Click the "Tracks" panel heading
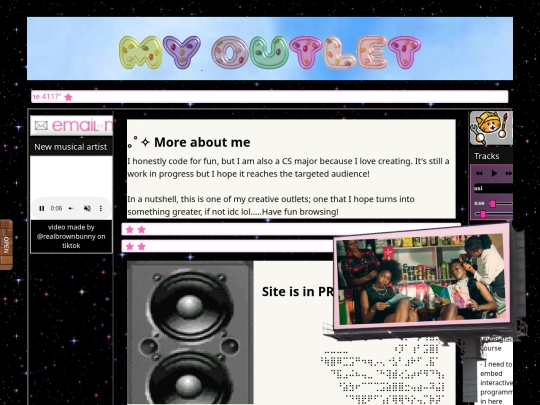The height and width of the screenshot is (405, 540). (x=487, y=156)
